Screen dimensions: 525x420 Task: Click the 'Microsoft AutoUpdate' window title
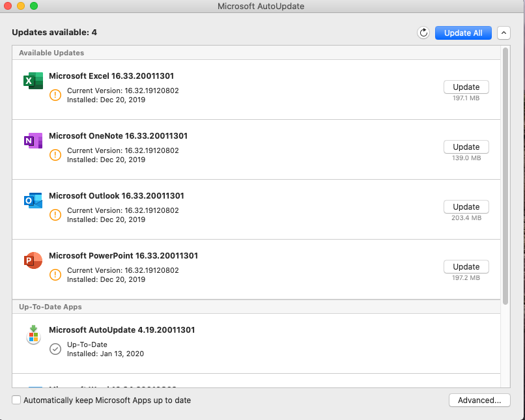[x=261, y=7]
